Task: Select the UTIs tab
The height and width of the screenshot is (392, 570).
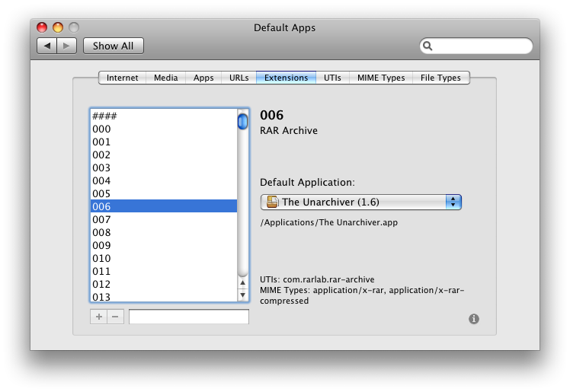Action: [332, 78]
